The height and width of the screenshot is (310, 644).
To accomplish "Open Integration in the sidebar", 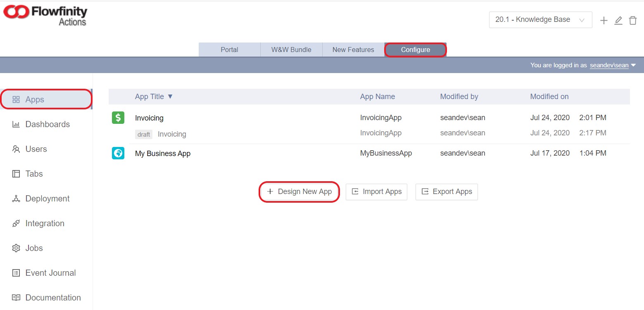I will 45,223.
